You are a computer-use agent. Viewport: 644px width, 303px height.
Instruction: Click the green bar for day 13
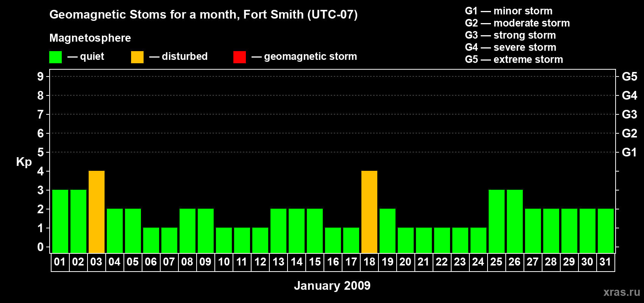click(x=278, y=231)
